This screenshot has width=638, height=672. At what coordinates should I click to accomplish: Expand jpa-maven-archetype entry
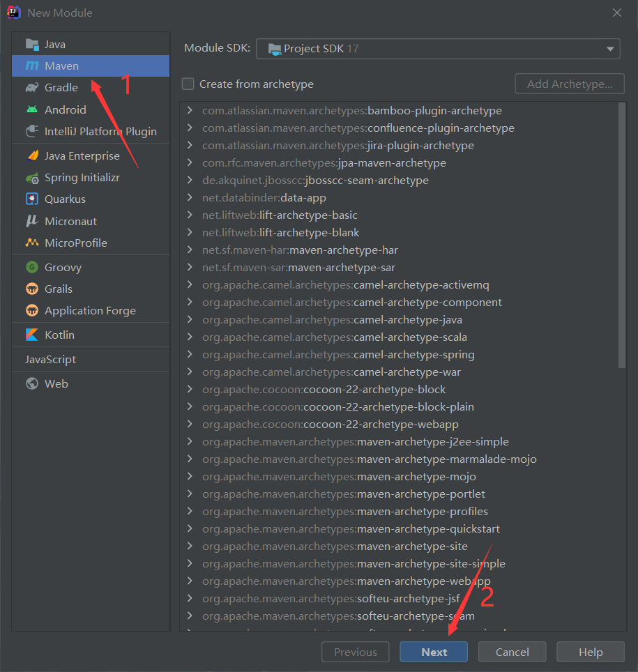[190, 162]
